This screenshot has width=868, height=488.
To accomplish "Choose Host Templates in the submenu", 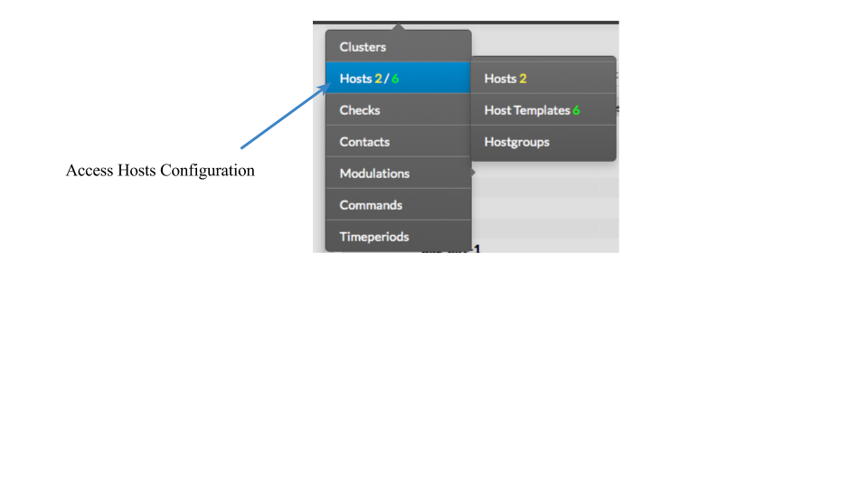I will point(543,109).
